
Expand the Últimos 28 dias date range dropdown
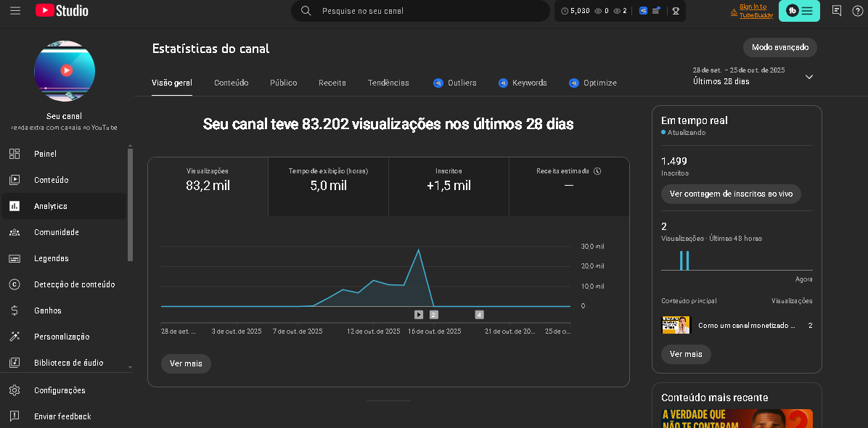pos(809,77)
